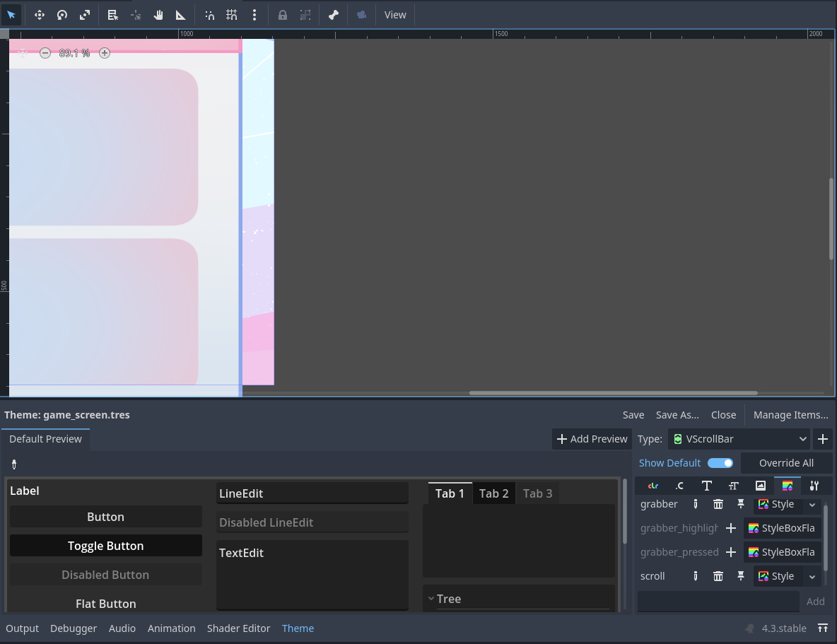Open the Icons image theme tab
837x644 pixels.
pyautogui.click(x=761, y=486)
